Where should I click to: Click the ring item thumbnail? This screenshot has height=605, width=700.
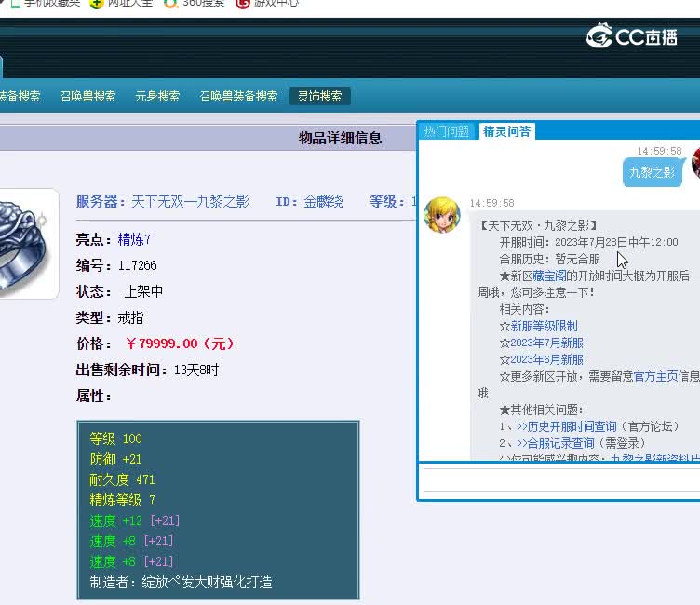(27, 243)
